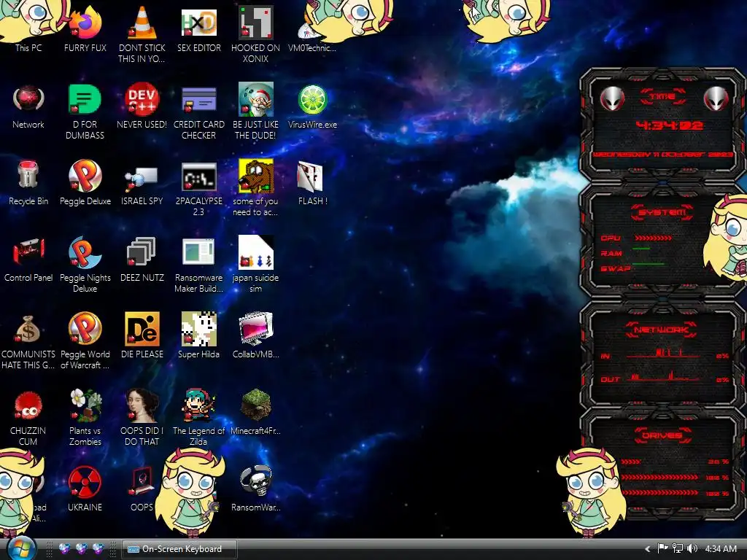Open COMMUNISTS HATE THIS G... money bag icon
This screenshot has width=747, height=560.
point(27,329)
